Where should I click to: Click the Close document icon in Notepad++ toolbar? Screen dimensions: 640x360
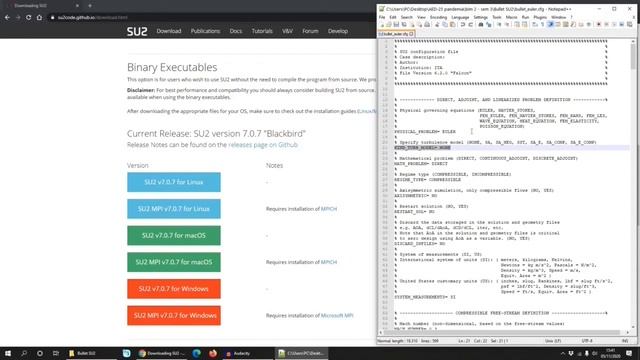click(412, 24)
